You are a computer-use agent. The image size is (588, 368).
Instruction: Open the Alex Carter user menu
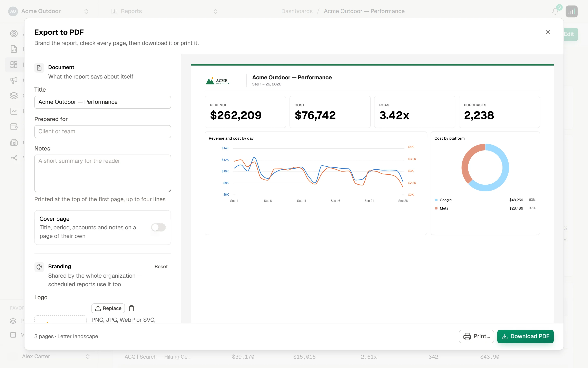point(49,356)
